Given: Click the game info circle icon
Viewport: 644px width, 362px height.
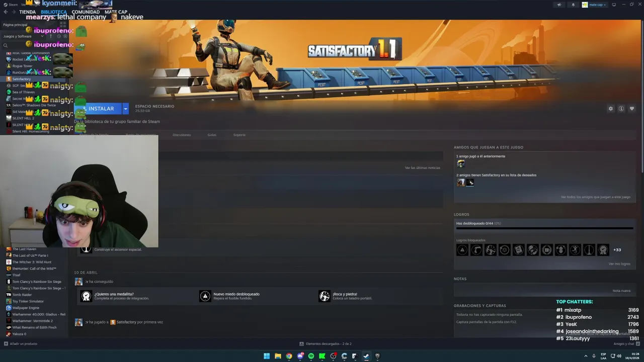Looking at the screenshot, I should pyautogui.click(x=621, y=109).
